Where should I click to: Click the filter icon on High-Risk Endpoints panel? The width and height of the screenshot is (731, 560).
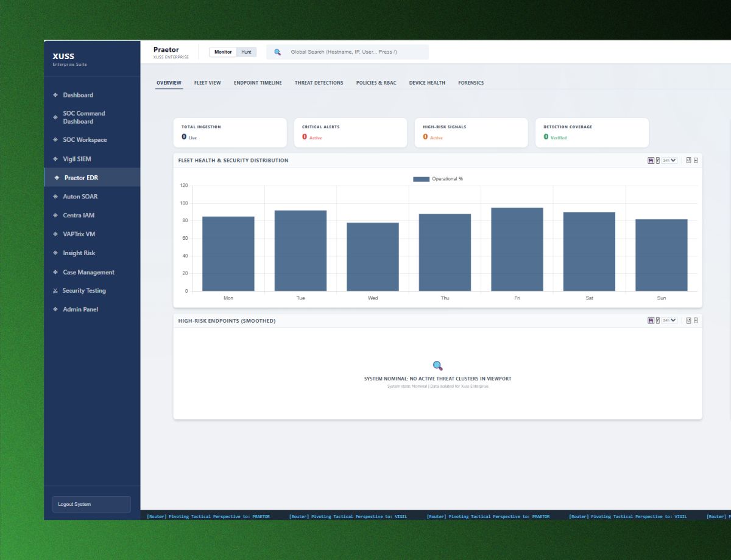(x=658, y=320)
